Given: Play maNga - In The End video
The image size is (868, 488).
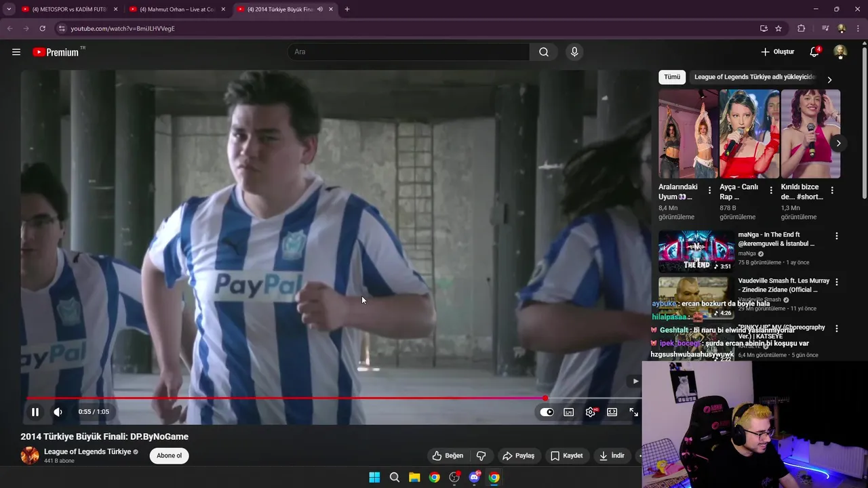Looking at the screenshot, I should pyautogui.click(x=696, y=251).
